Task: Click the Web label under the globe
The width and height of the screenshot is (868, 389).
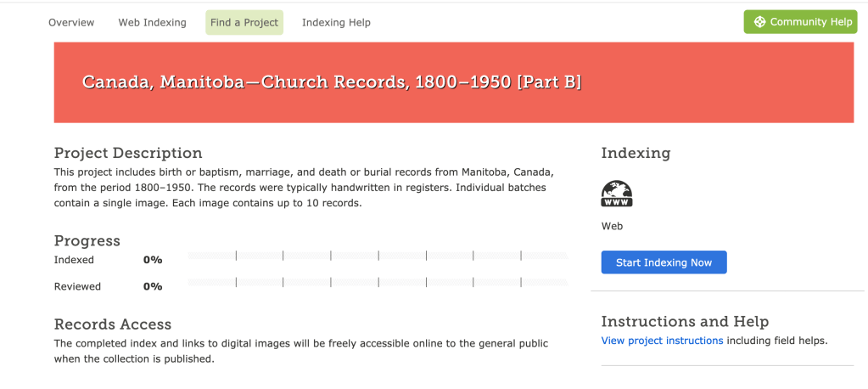Action: tap(612, 226)
